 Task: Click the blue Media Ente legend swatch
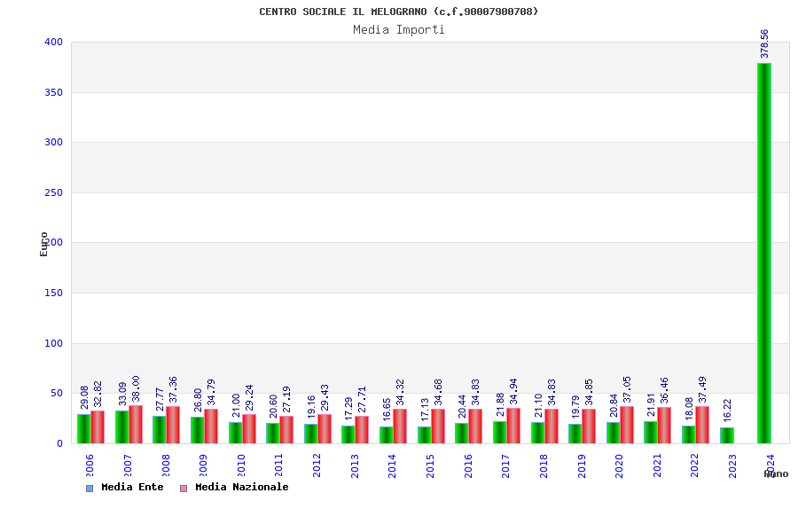pyautogui.click(x=90, y=489)
